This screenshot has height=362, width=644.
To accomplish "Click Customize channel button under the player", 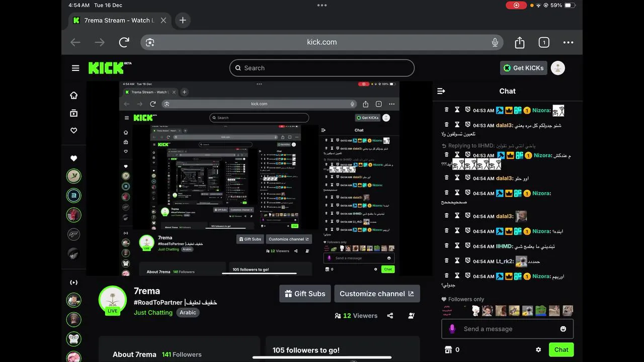I will click(x=377, y=294).
